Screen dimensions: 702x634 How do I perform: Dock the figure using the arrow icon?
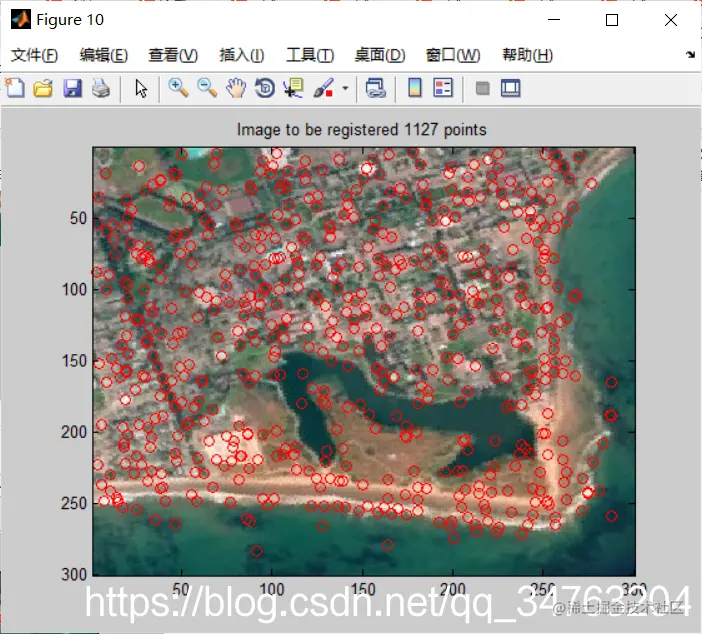click(690, 55)
